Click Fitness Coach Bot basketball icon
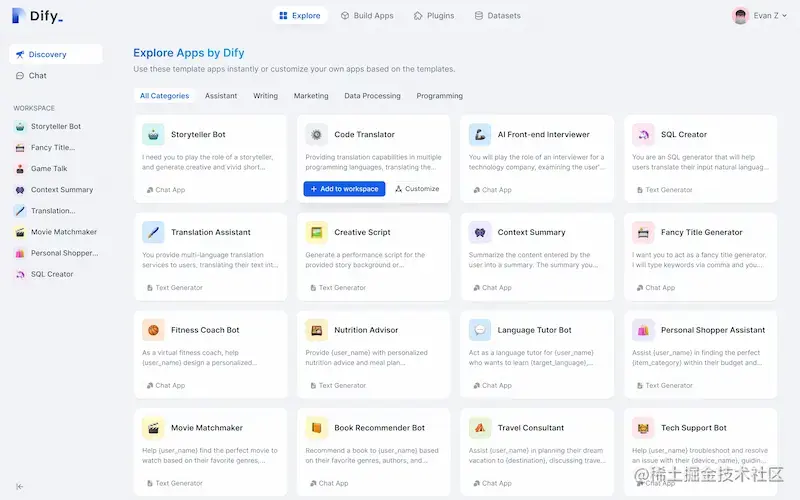This screenshot has height=500, width=800. click(153, 330)
